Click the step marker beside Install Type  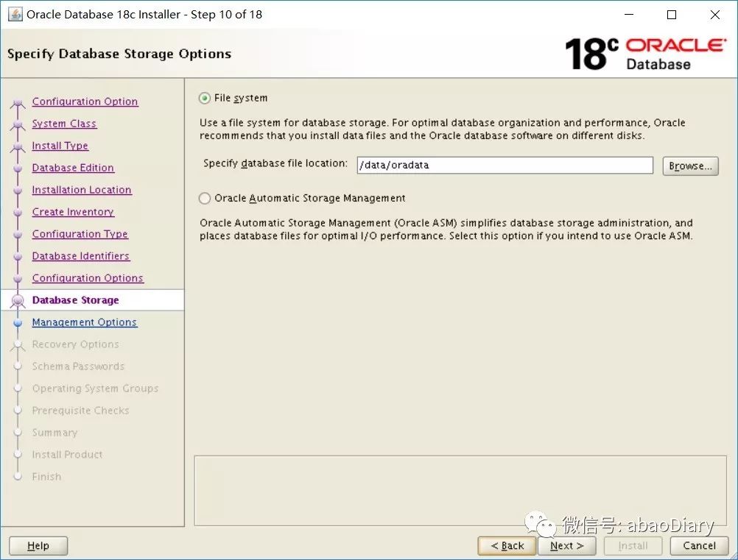(18, 147)
